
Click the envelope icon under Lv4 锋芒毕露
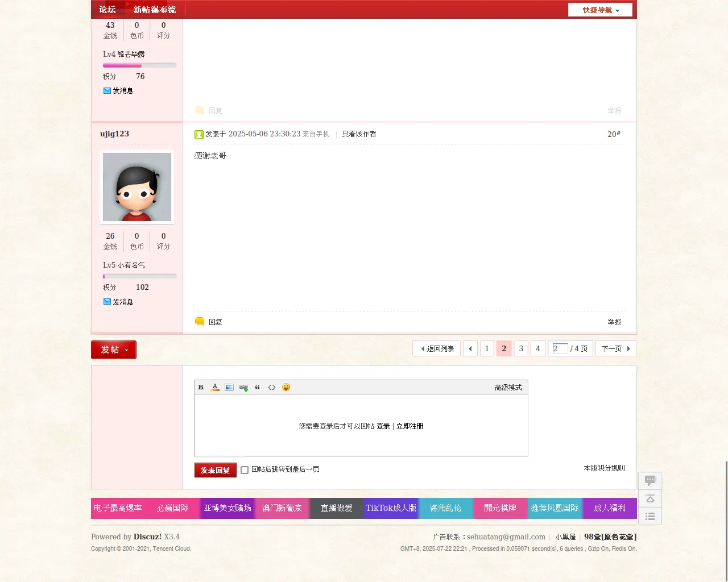(x=107, y=90)
